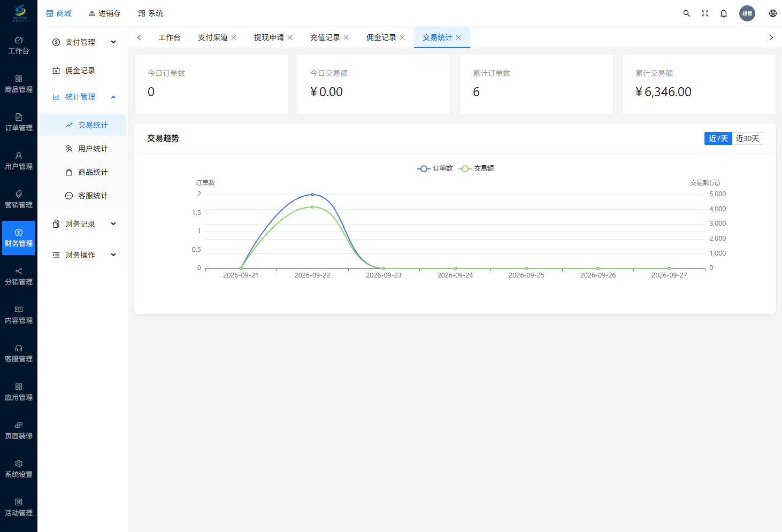Screen dimensions: 782x532
Task: Click the 2026-09-22 订单数 data point
Action: [312, 195]
